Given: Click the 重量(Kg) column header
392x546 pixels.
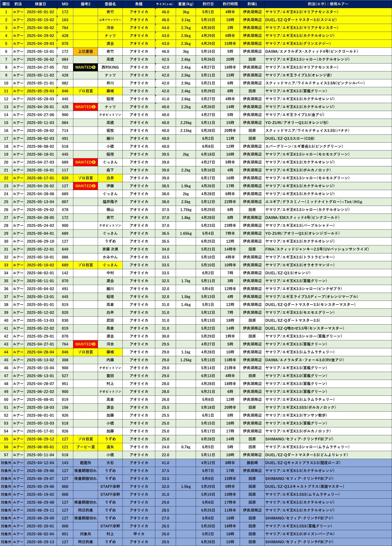Looking at the screenshot, I should pyautogui.click(x=186, y=4).
